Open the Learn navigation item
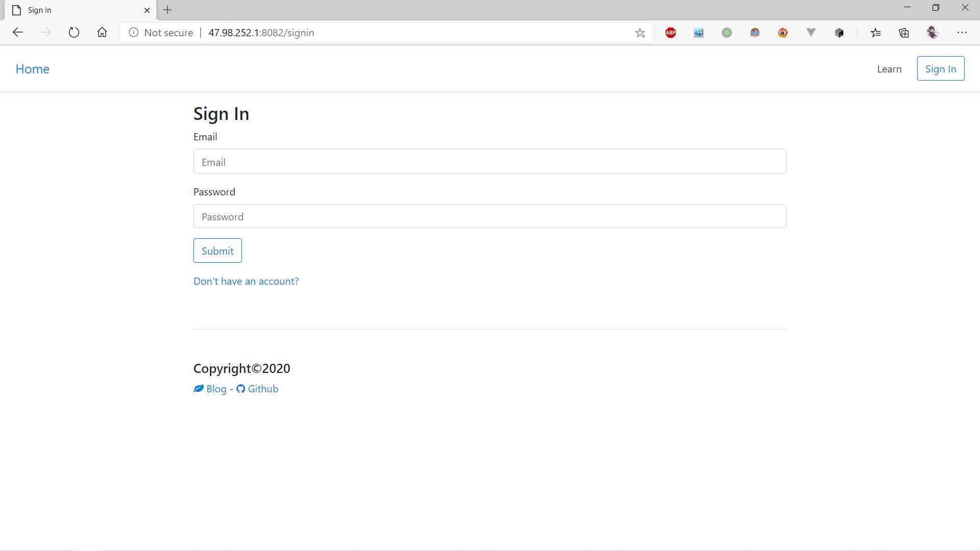The width and height of the screenshot is (980, 551). click(889, 69)
